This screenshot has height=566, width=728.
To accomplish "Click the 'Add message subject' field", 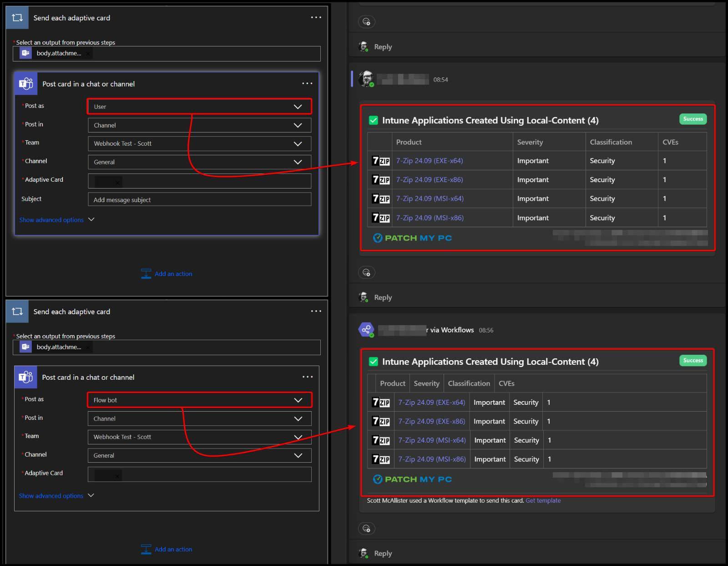I will pos(199,199).
